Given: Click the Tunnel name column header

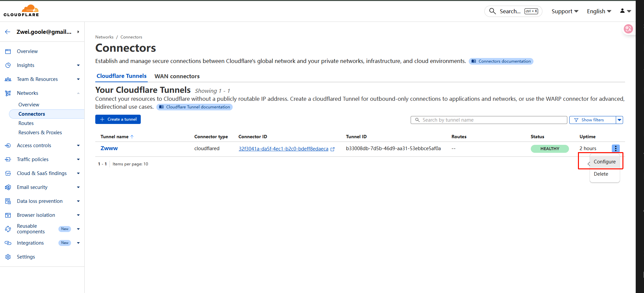Looking at the screenshot, I should [115, 137].
